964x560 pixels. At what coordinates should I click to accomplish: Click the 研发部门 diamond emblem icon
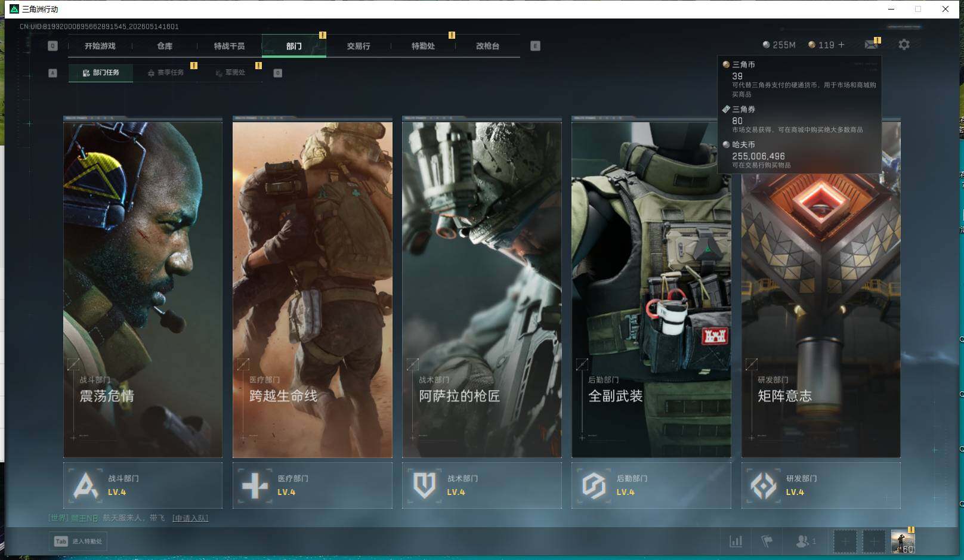763,485
